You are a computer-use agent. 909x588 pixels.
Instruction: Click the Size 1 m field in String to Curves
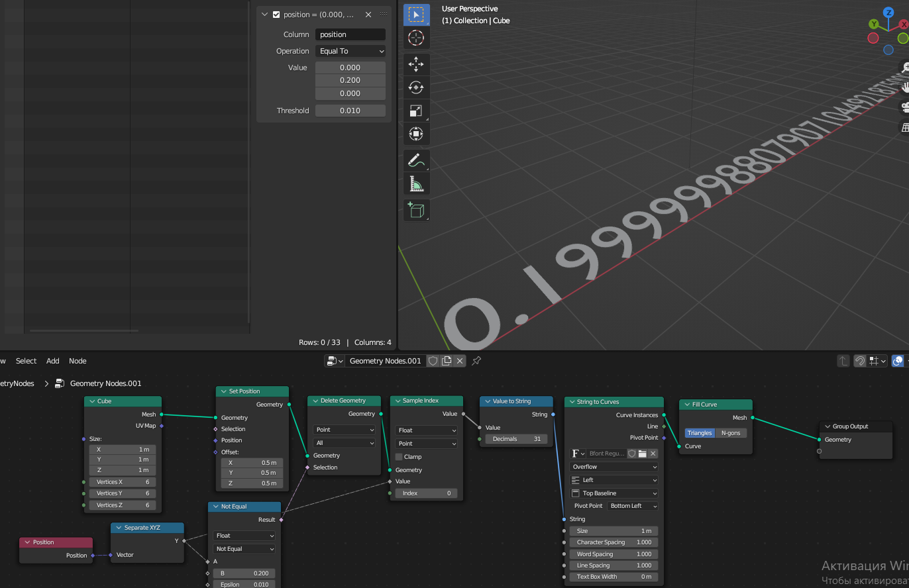click(614, 531)
